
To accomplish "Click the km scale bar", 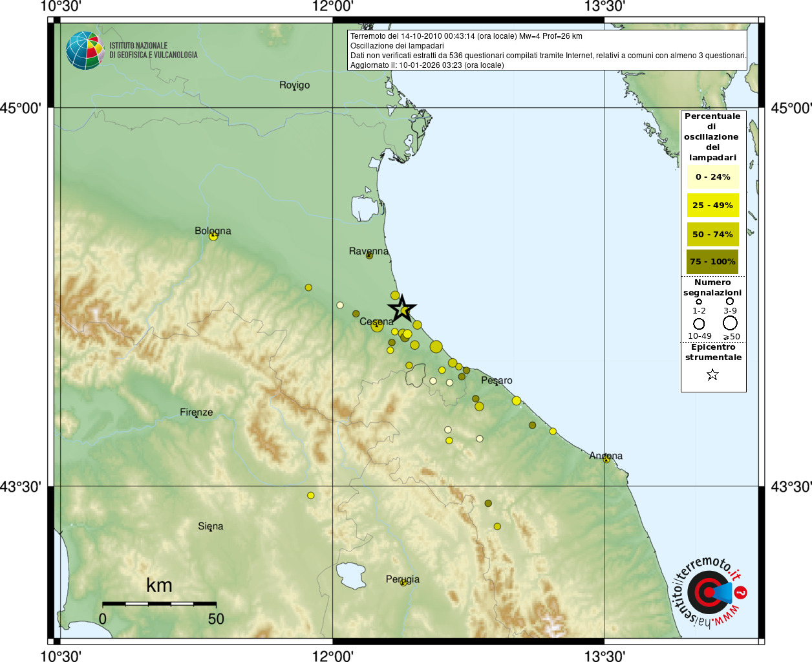I will coord(159,604).
